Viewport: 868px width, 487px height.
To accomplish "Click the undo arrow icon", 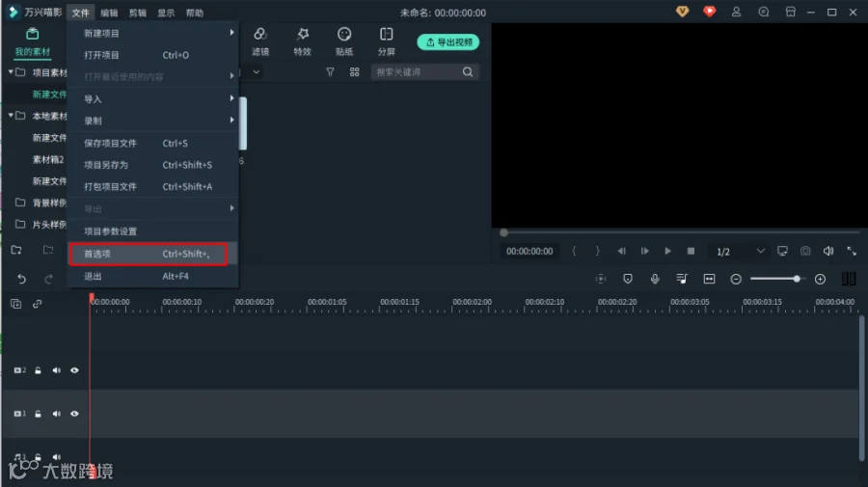I will [21, 279].
